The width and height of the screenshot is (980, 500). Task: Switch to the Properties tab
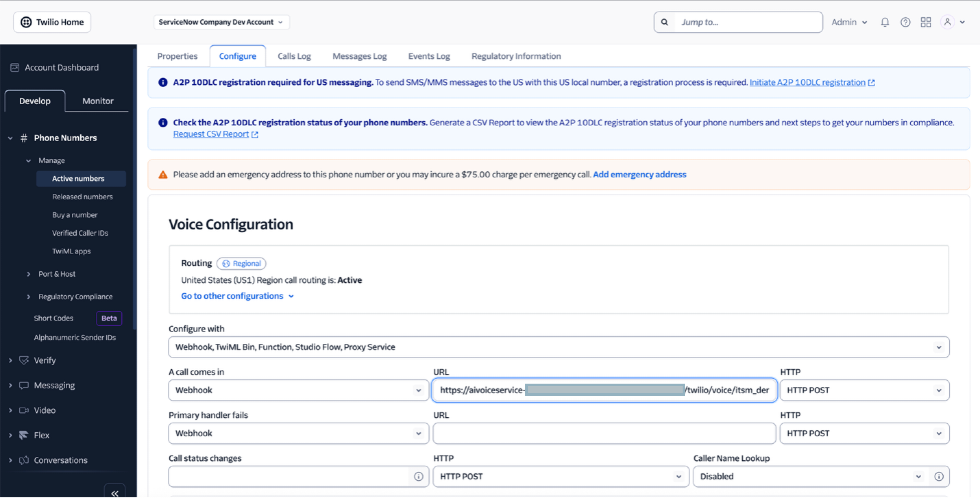[177, 56]
